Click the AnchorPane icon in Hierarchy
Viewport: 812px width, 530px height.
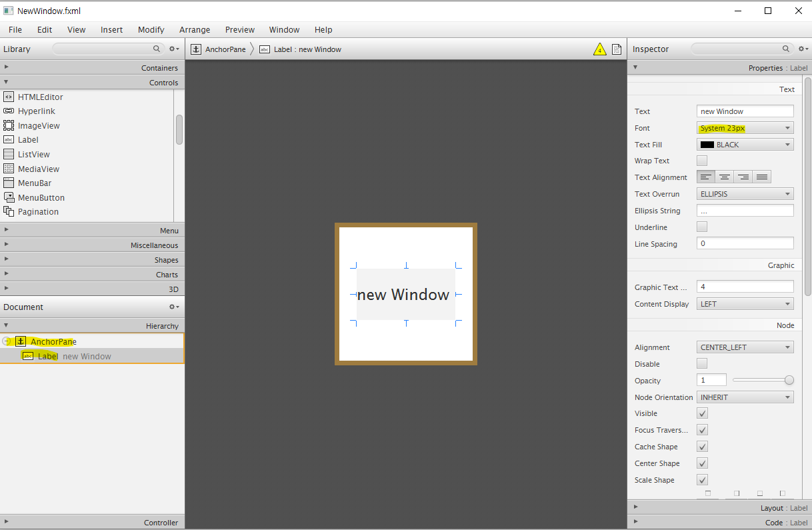[x=21, y=341]
